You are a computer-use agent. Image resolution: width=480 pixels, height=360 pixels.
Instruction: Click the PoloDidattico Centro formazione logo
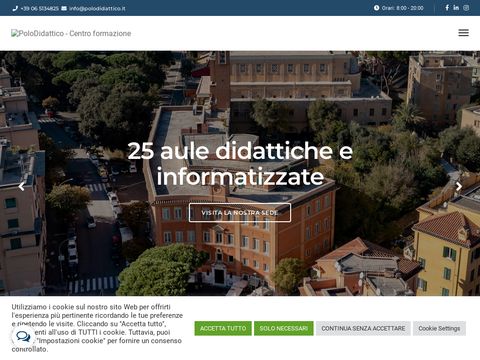point(71,33)
